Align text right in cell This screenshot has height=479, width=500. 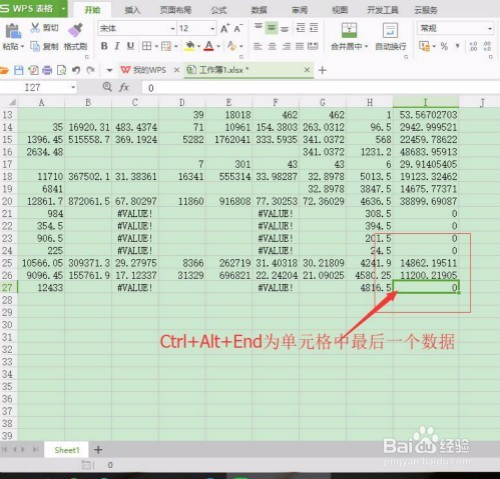[286, 46]
